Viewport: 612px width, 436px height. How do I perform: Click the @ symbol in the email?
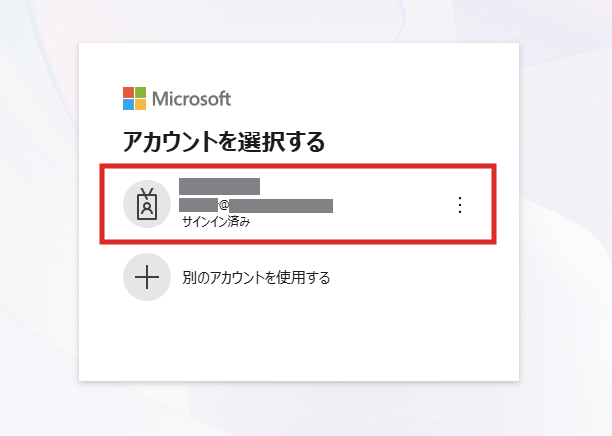pos(224,205)
